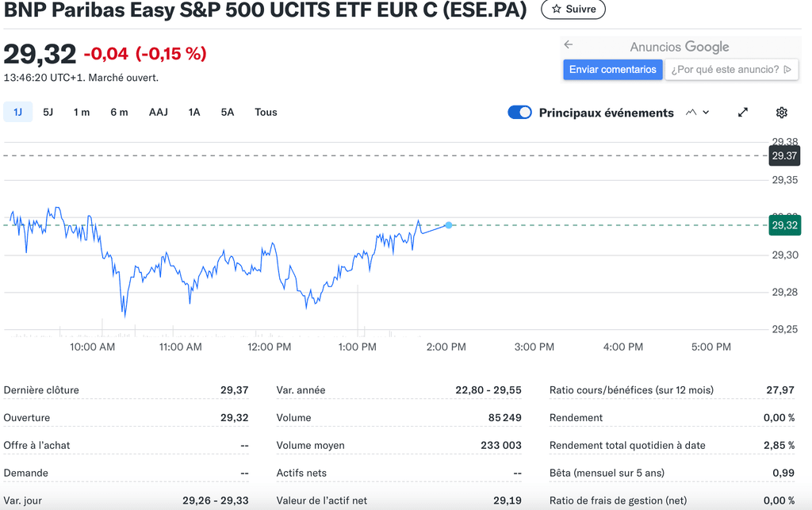
Task: Click the 29,32 price label on the axis
Action: coord(783,225)
